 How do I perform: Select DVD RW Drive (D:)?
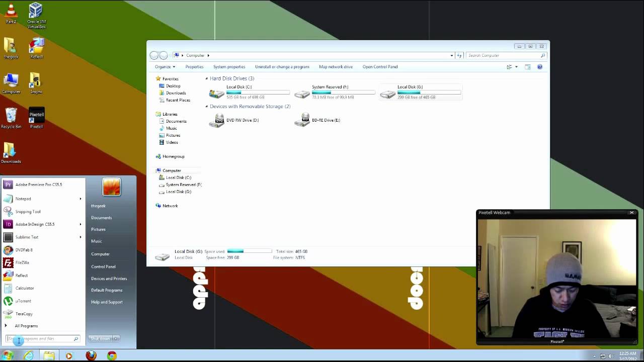tap(234, 120)
